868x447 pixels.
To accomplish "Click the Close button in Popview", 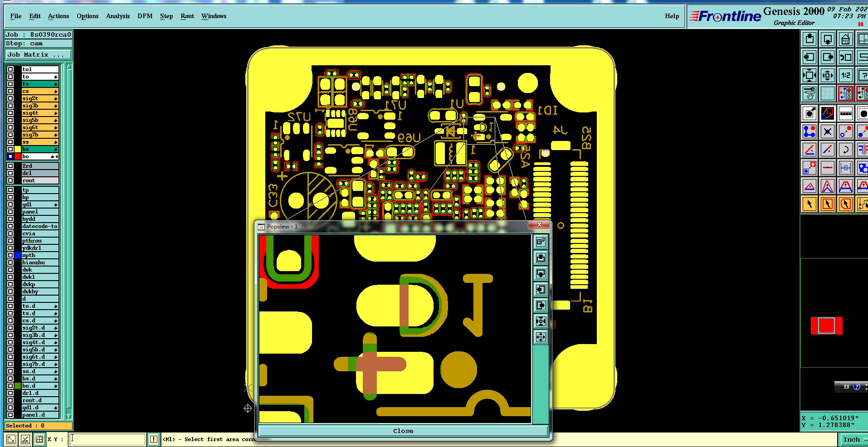I will [x=403, y=431].
